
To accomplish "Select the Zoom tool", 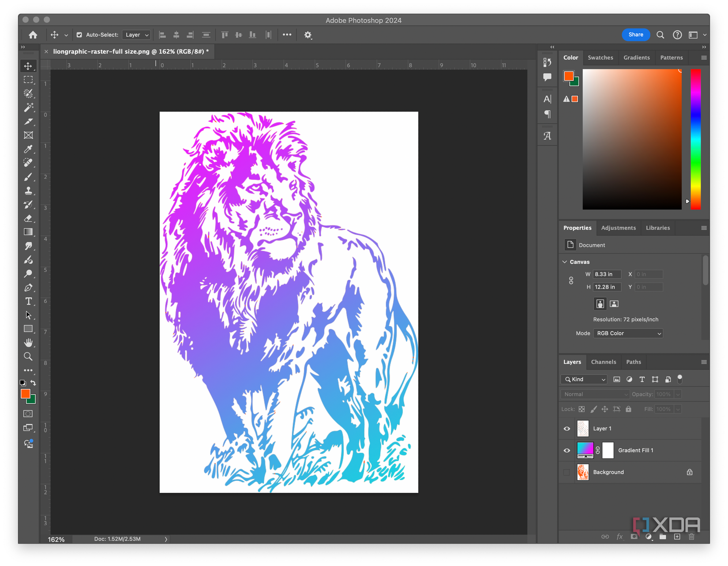I will 28,356.
